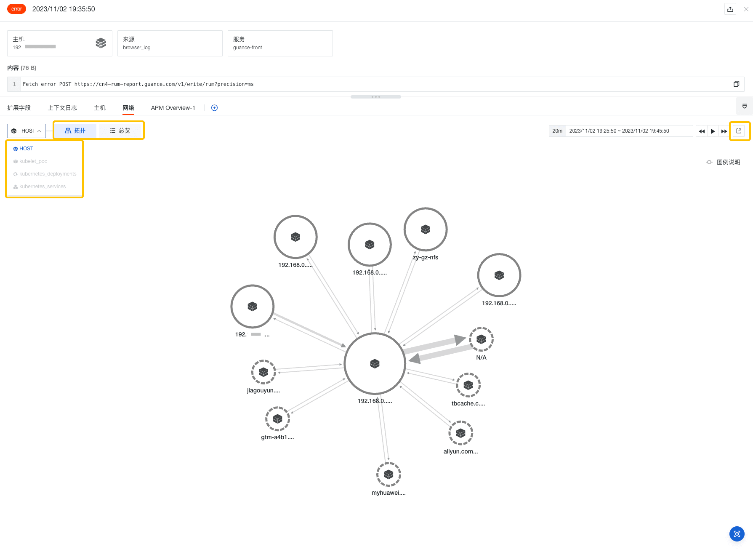The image size is (753, 560).
Task: Choose kubelet_pod from the dropdown list
Action: (33, 161)
